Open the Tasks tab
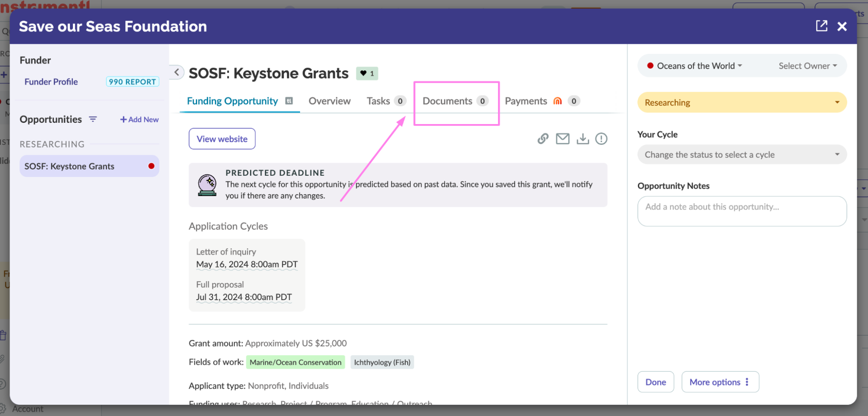The width and height of the screenshot is (868, 416). point(386,101)
